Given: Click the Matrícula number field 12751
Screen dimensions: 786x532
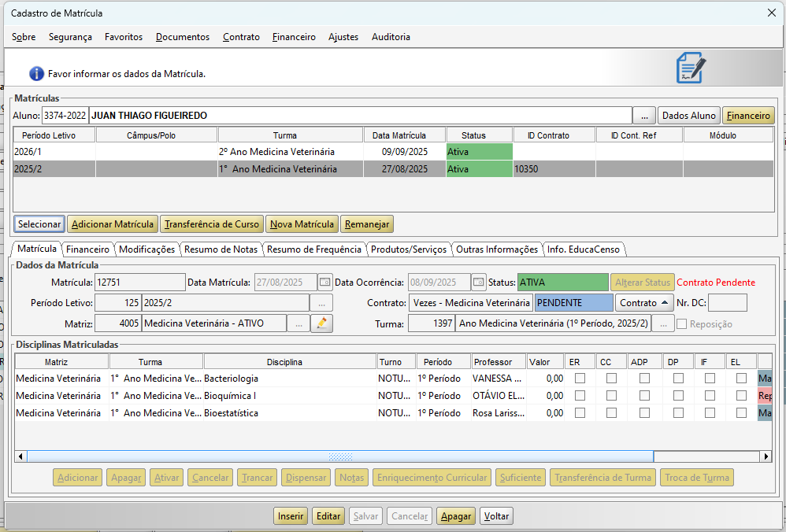Looking at the screenshot, I should pos(140,282).
